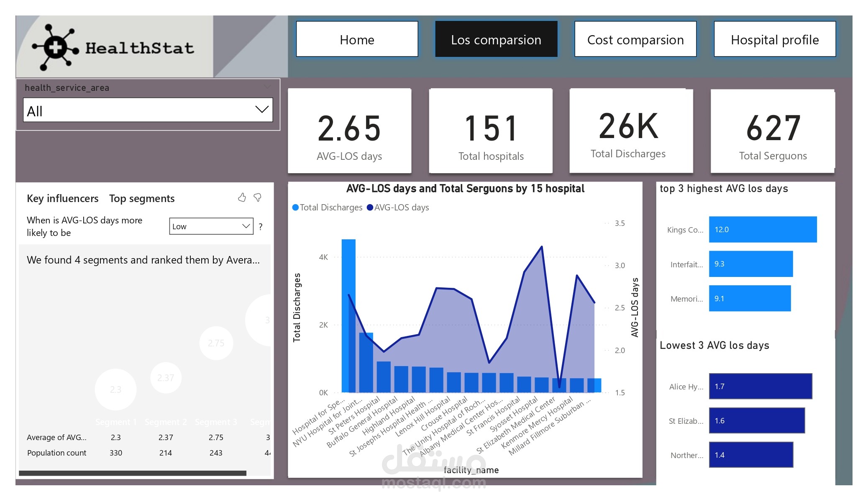Go to the Cost comparsion page
Viewport: 868px width, 502px height.
(x=635, y=39)
